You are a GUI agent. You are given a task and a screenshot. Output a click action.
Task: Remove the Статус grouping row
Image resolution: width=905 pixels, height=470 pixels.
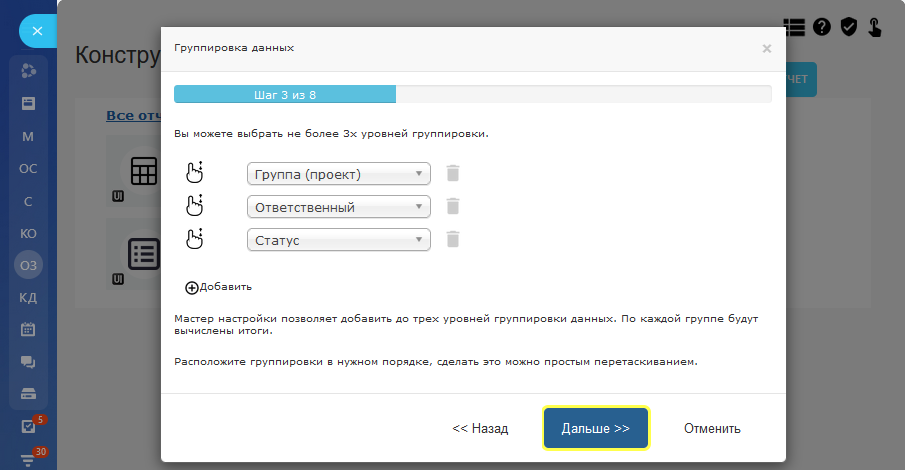[453, 240]
